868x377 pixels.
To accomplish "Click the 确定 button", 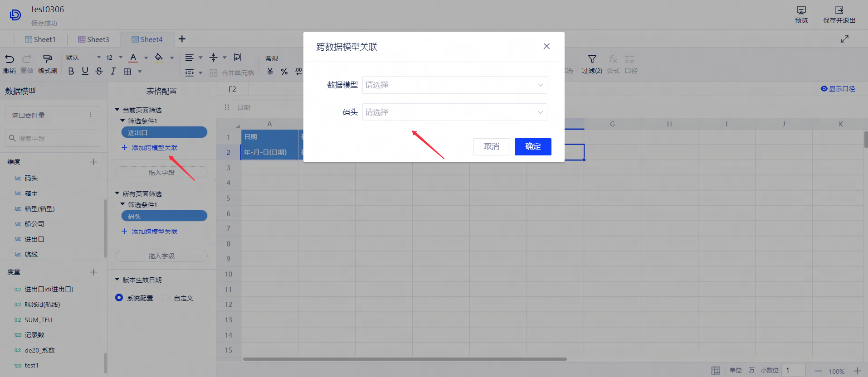I will click(533, 147).
